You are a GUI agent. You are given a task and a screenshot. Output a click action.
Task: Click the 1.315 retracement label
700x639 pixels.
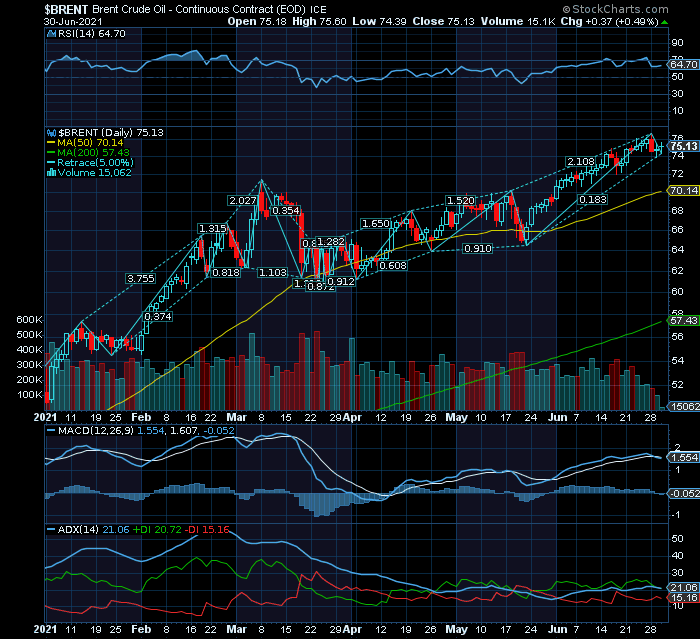(x=212, y=229)
